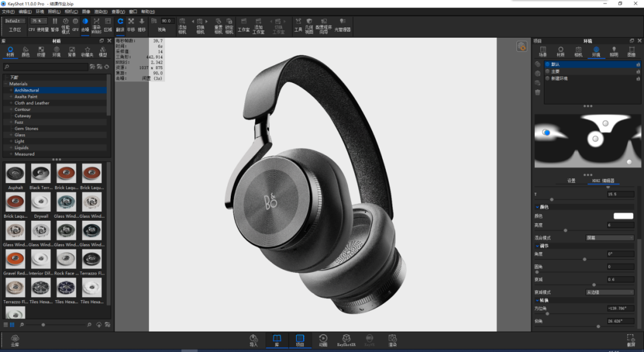
Task: Open the Default workspace dropdown
Action: (15, 21)
